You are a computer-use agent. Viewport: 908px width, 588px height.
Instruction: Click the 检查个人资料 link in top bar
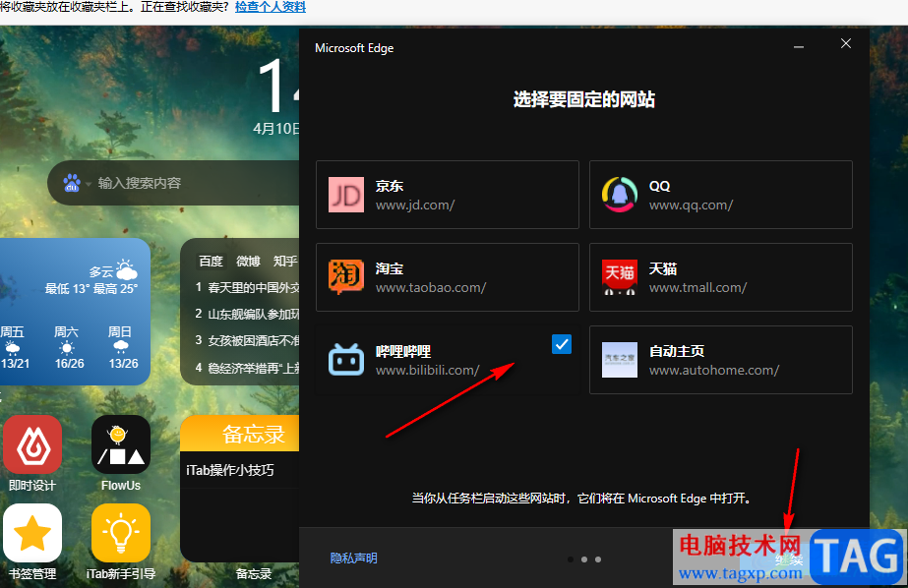point(270,7)
